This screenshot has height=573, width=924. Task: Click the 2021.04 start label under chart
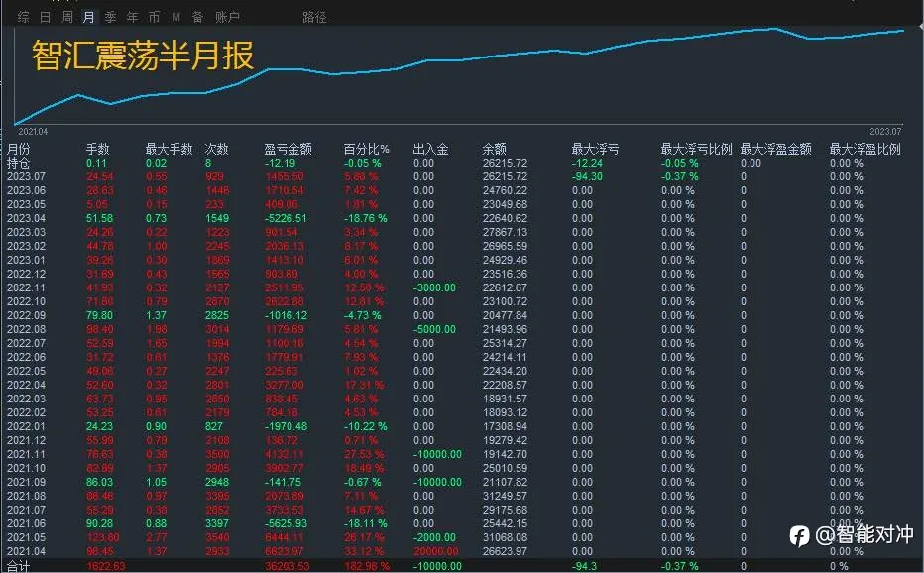(x=33, y=132)
